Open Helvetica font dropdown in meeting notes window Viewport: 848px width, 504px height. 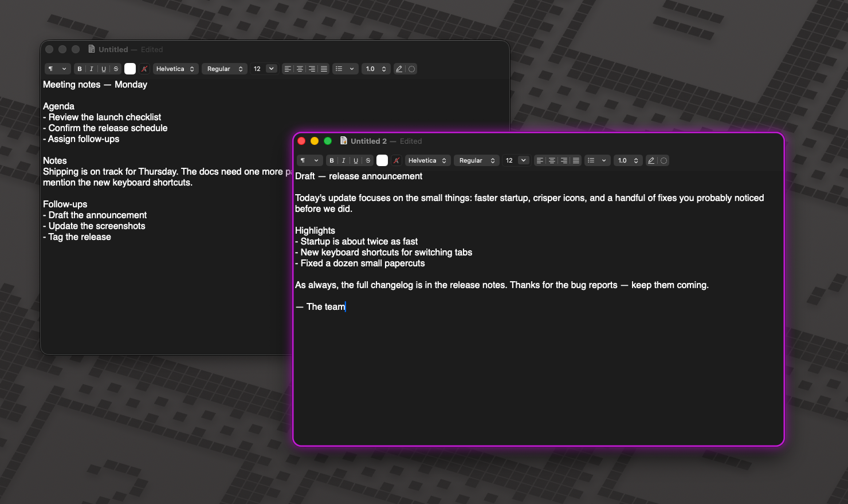pos(175,69)
